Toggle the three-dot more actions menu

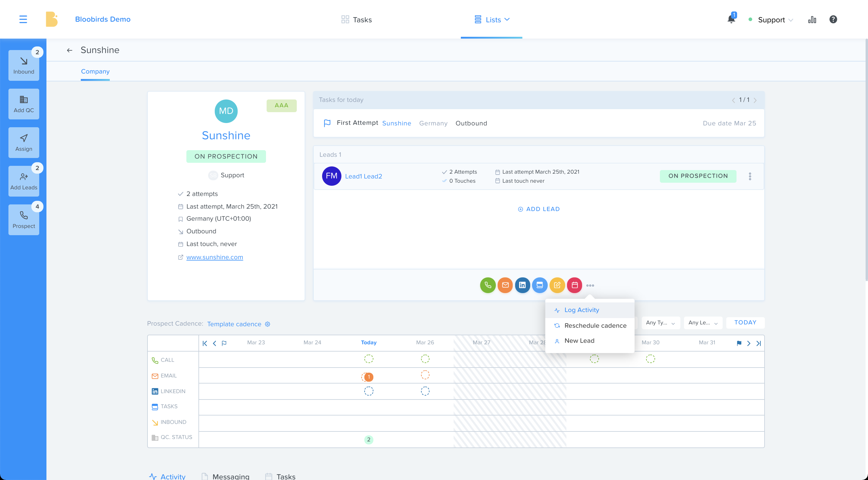pos(590,285)
